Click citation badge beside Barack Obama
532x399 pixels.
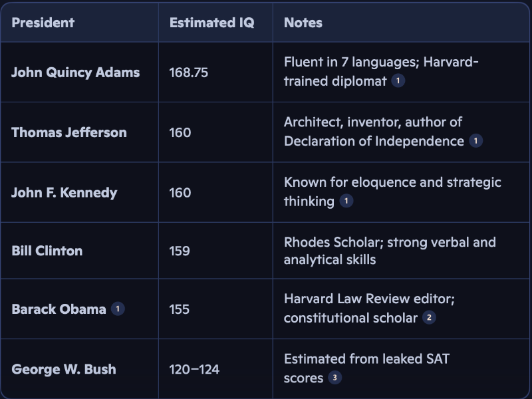coord(118,309)
